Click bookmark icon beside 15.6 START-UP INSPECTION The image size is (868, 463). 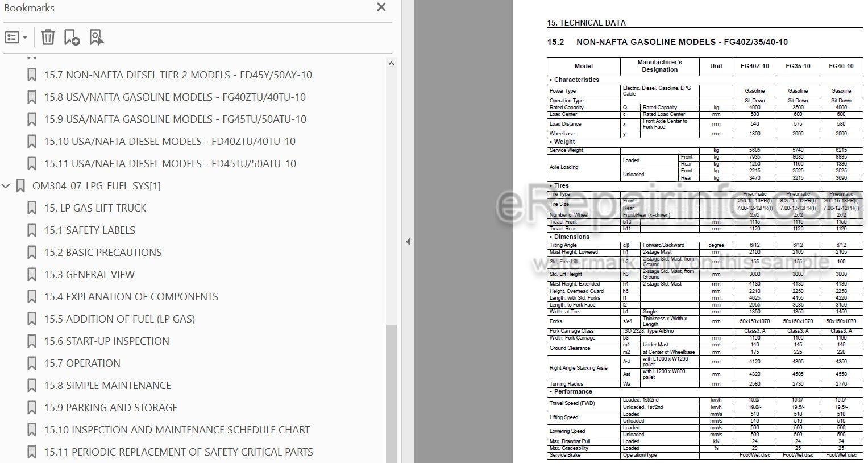tap(32, 341)
